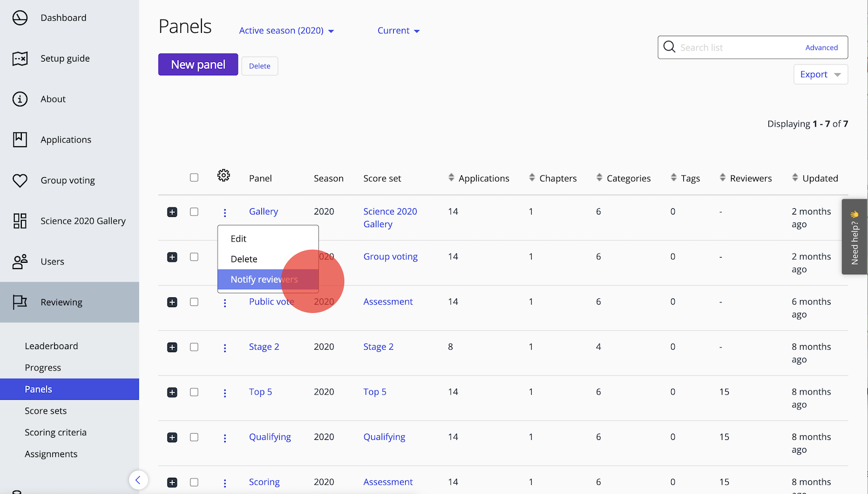The image size is (868, 494).
Task: Select Edit in the context menu
Action: (238, 239)
